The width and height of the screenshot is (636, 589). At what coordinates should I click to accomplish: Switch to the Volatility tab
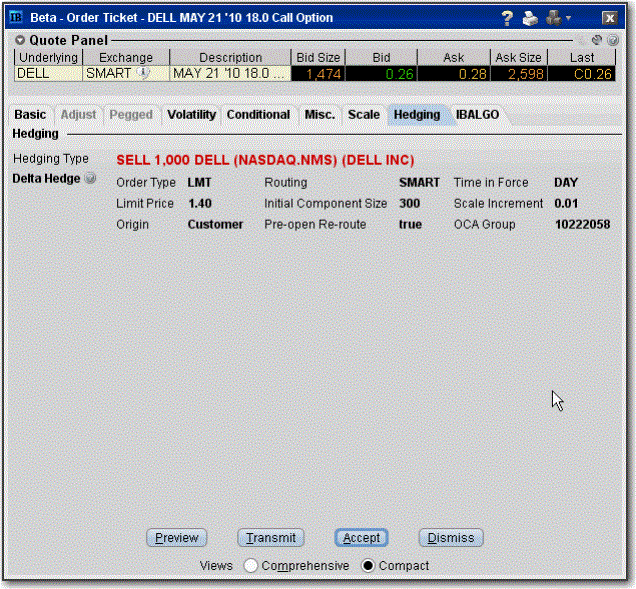click(191, 115)
